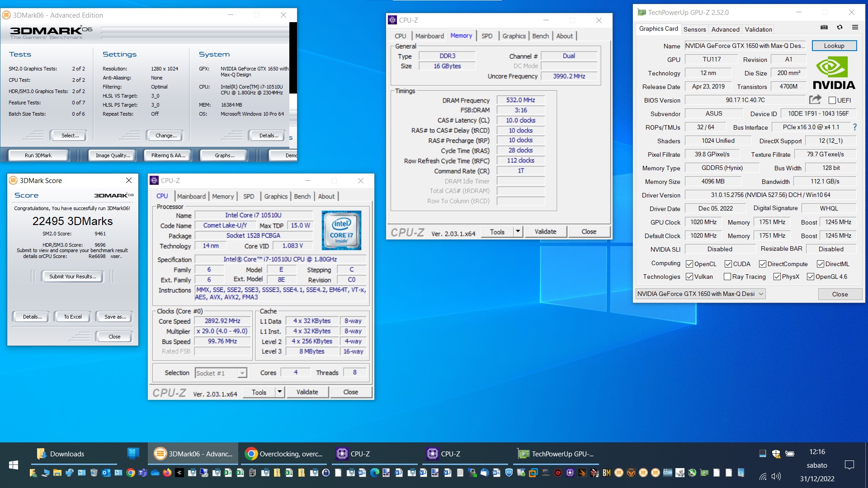Click Validate in the CPU-Z Memory window
The image size is (868, 488).
pos(545,231)
